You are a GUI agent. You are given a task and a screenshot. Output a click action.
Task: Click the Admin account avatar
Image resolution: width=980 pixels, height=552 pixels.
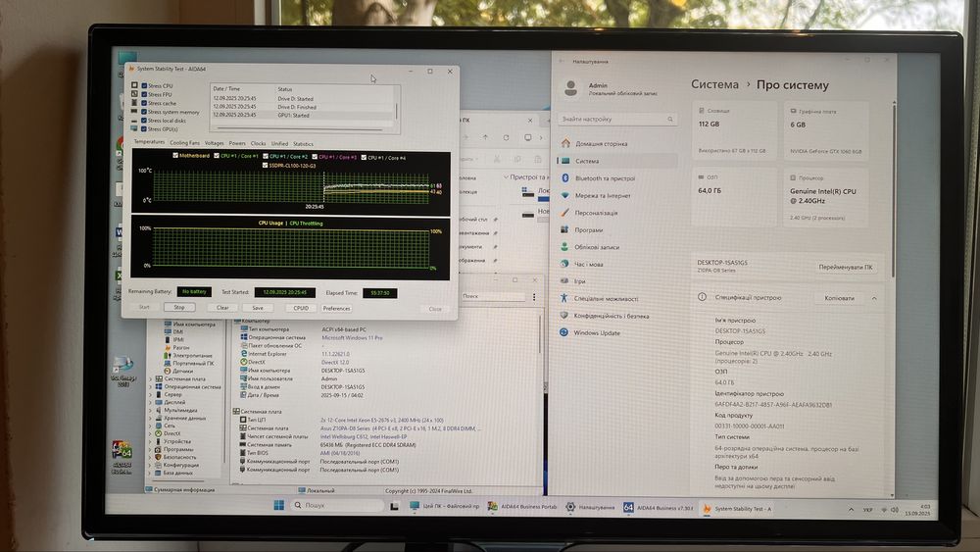coord(570,88)
